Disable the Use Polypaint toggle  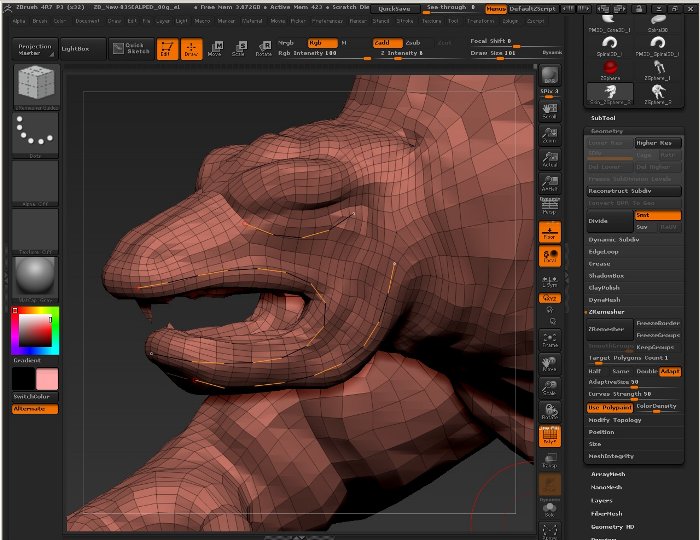click(x=610, y=407)
